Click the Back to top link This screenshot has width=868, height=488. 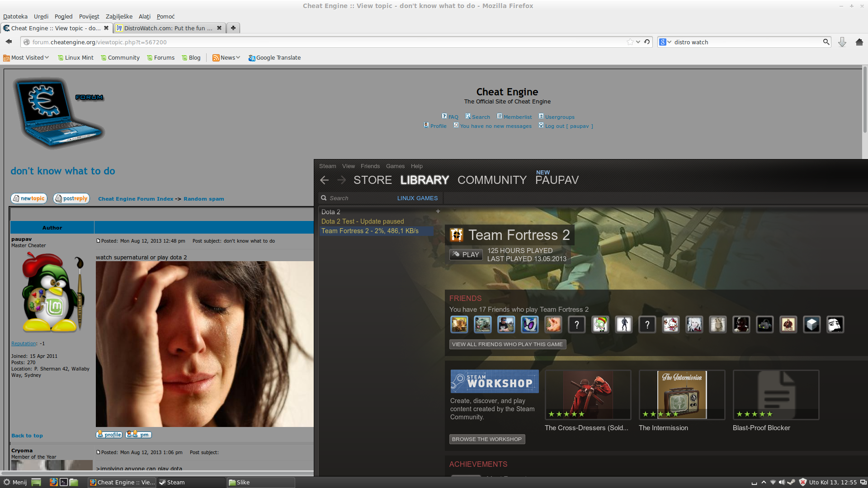pyautogui.click(x=27, y=436)
